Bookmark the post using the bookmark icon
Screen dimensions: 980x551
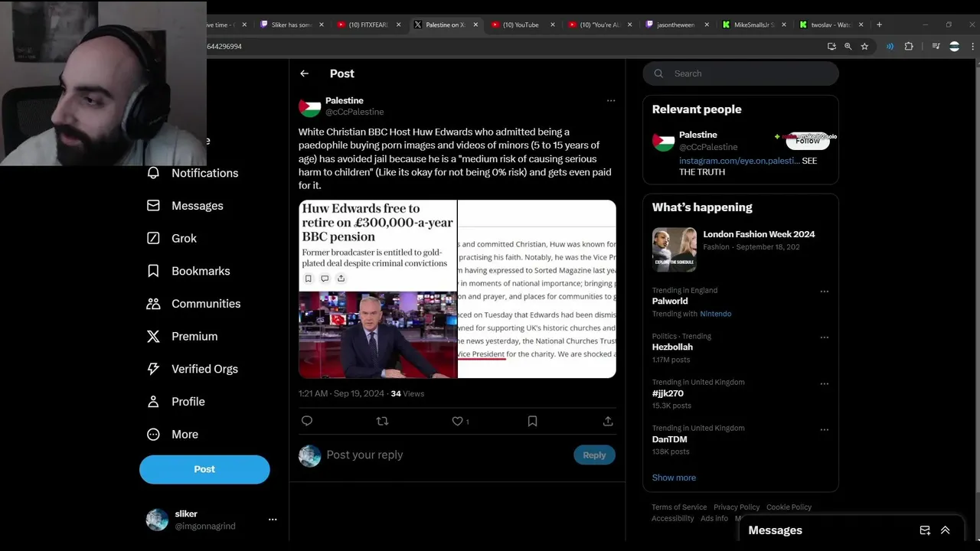532,421
